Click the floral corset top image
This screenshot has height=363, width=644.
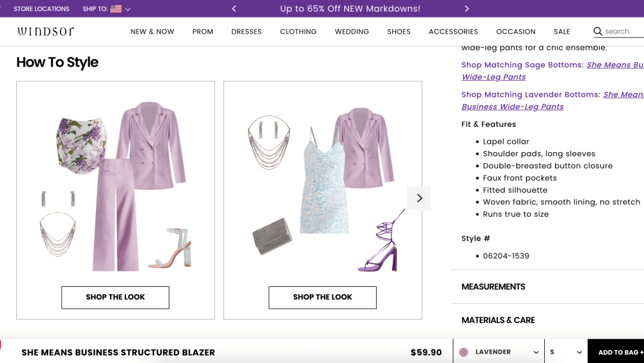[x=81, y=145]
